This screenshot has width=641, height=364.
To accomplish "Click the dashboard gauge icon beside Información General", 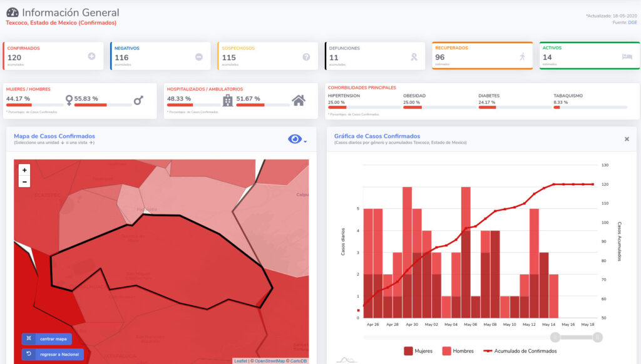I will point(12,13).
